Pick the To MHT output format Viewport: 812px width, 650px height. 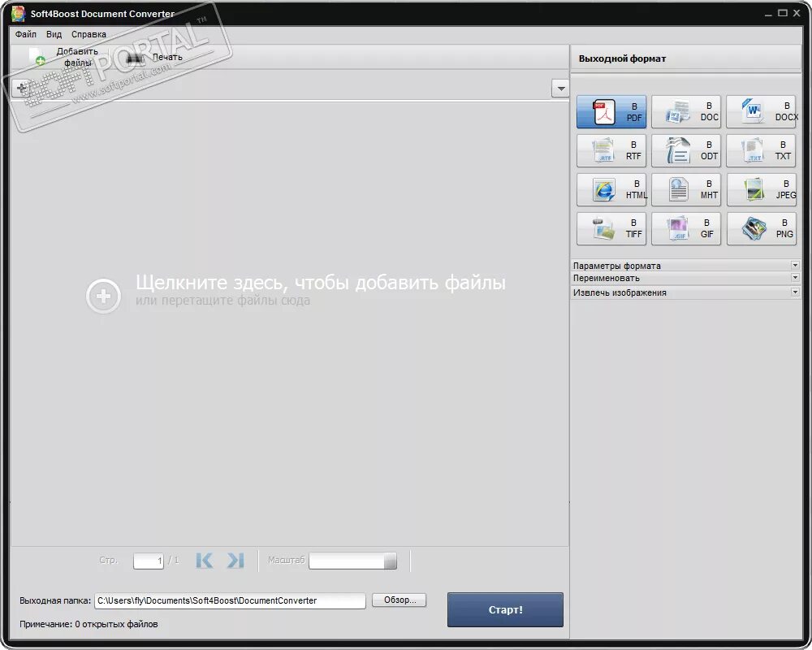(685, 189)
